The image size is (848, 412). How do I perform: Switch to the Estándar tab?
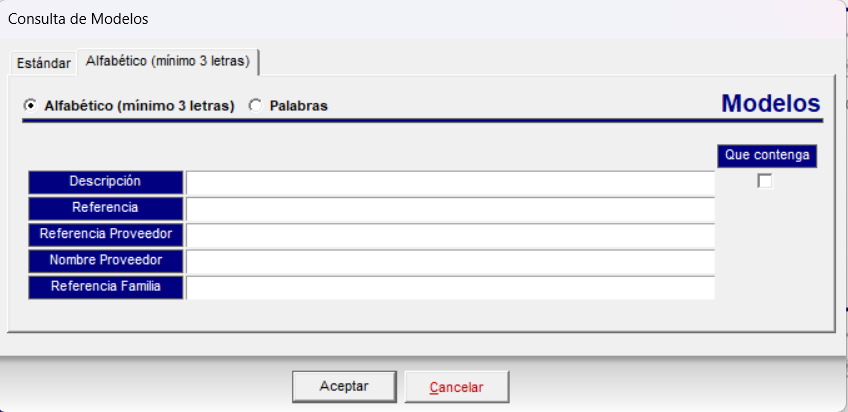(43, 63)
